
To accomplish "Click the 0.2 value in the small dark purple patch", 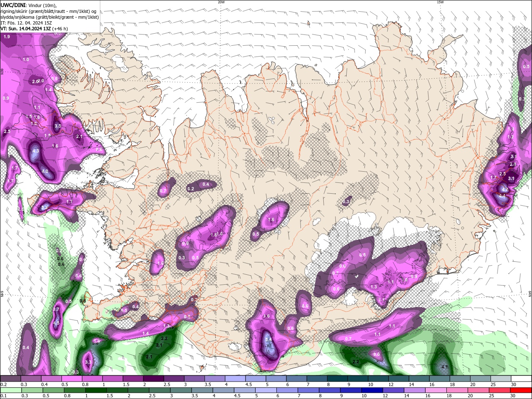I will pos(191,189).
